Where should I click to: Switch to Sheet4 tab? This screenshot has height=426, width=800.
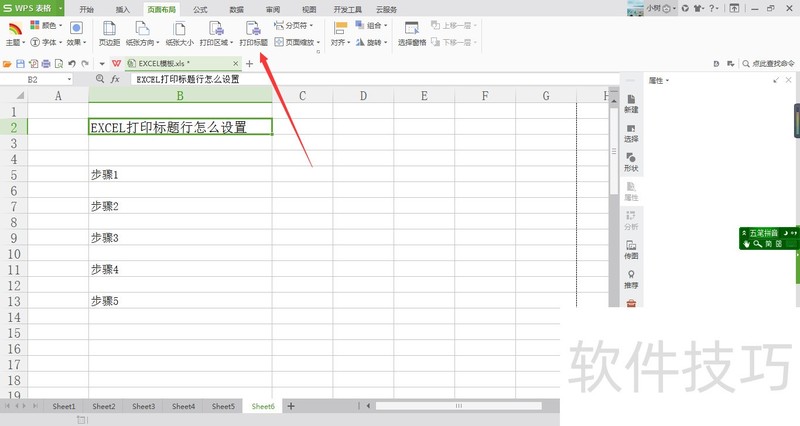[183, 406]
